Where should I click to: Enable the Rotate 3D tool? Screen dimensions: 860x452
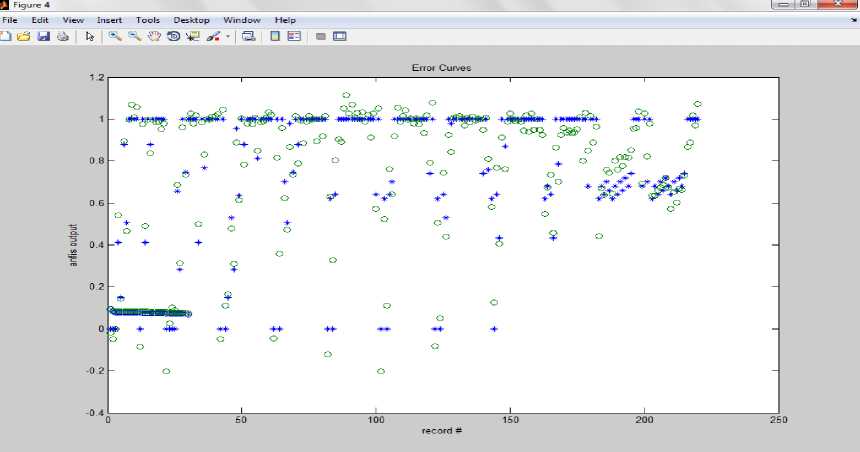tap(173, 37)
